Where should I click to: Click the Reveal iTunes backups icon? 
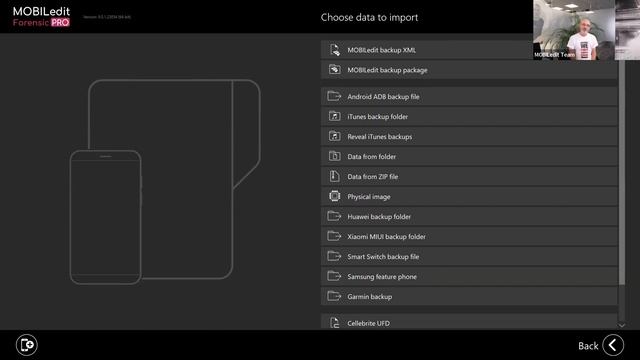(334, 136)
